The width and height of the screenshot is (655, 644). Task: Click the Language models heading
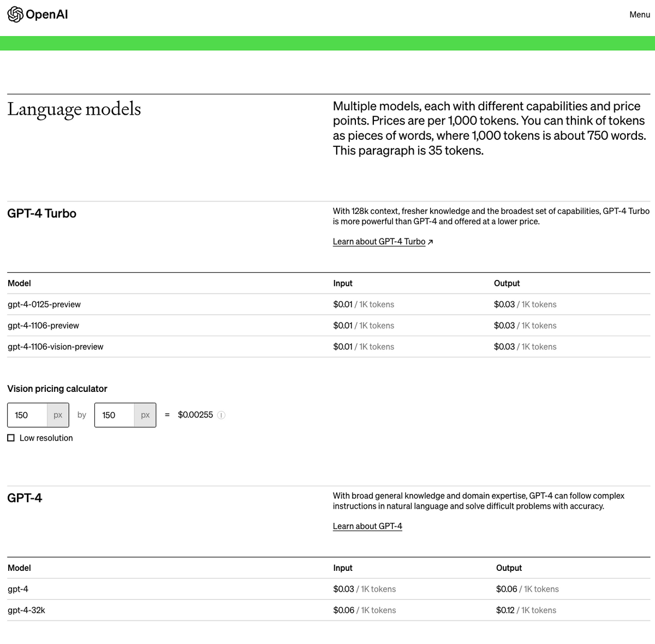(74, 109)
